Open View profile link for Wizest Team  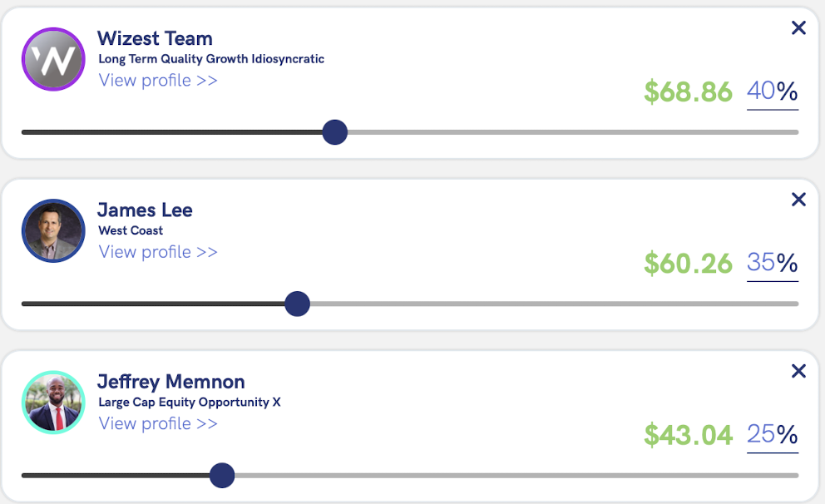pyautogui.click(x=158, y=81)
